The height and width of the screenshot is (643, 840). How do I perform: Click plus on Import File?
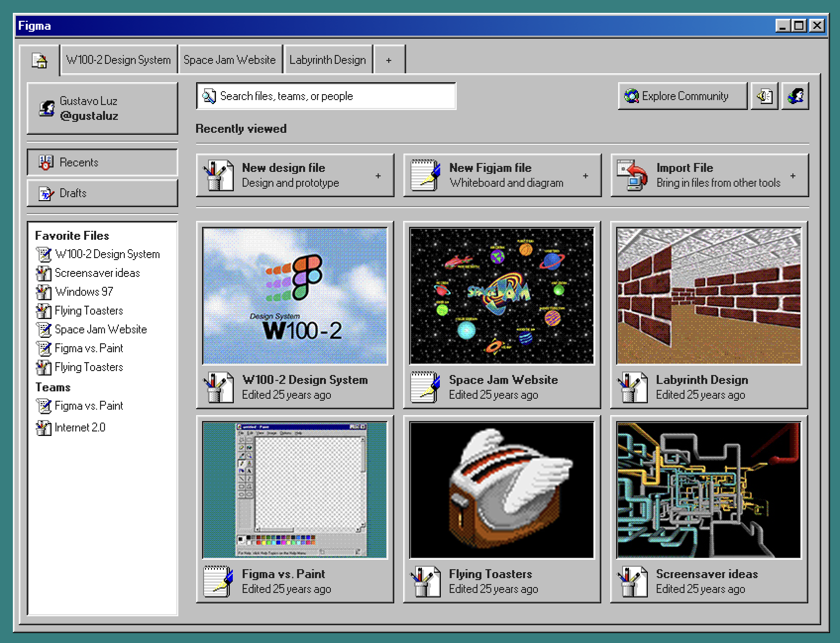click(793, 176)
